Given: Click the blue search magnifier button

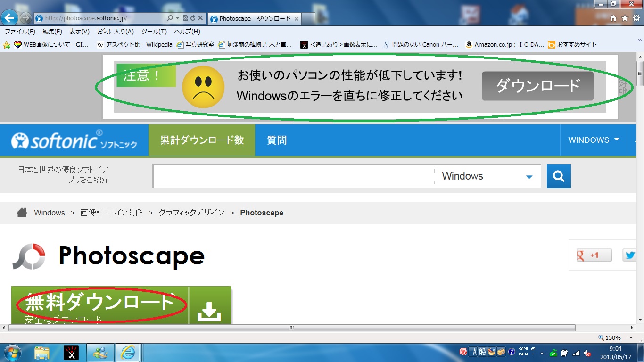Looking at the screenshot, I should pyautogui.click(x=559, y=176).
